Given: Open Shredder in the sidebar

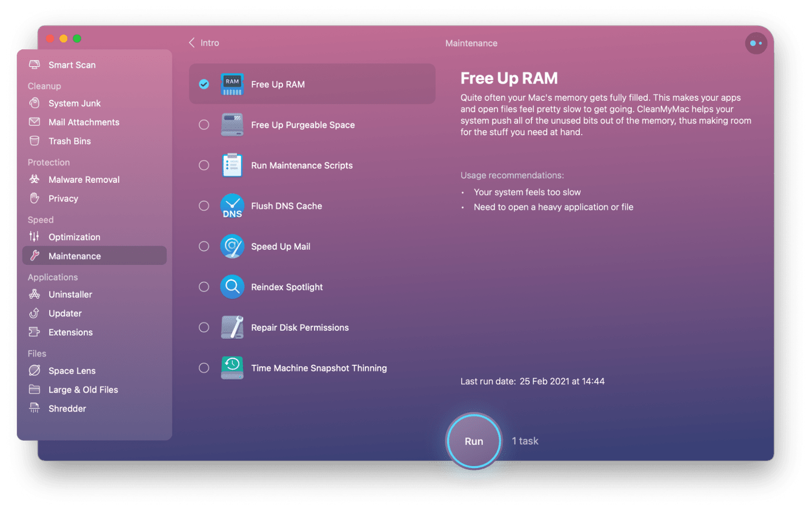Looking at the screenshot, I should pos(95,409).
